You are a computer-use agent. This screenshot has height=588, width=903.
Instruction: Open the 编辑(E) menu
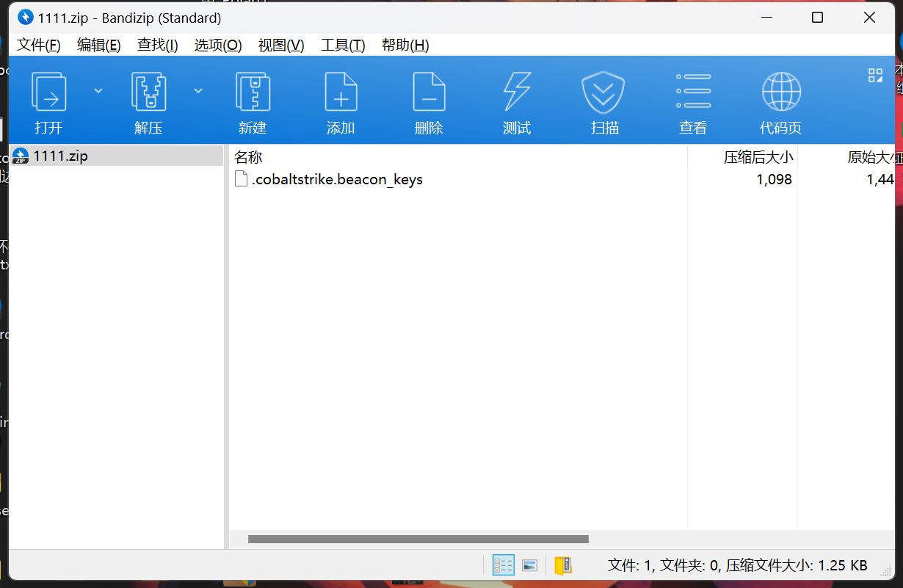click(x=99, y=45)
